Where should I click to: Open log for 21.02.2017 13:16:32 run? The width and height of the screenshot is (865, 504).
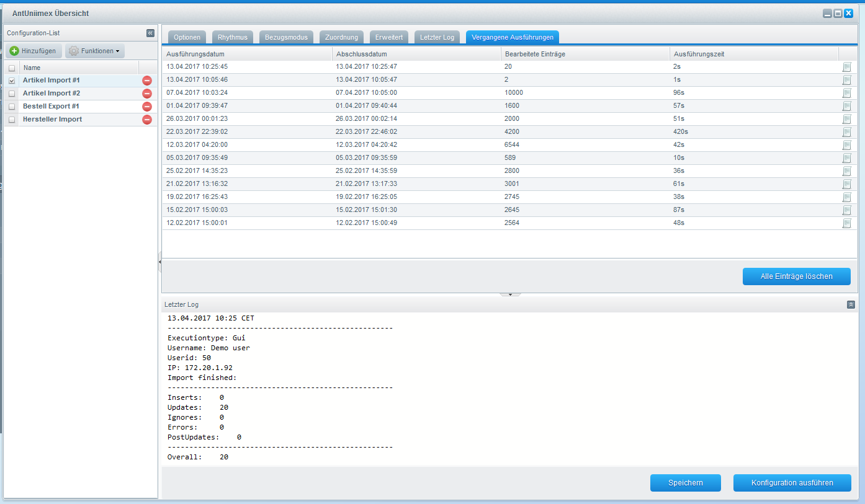click(846, 184)
